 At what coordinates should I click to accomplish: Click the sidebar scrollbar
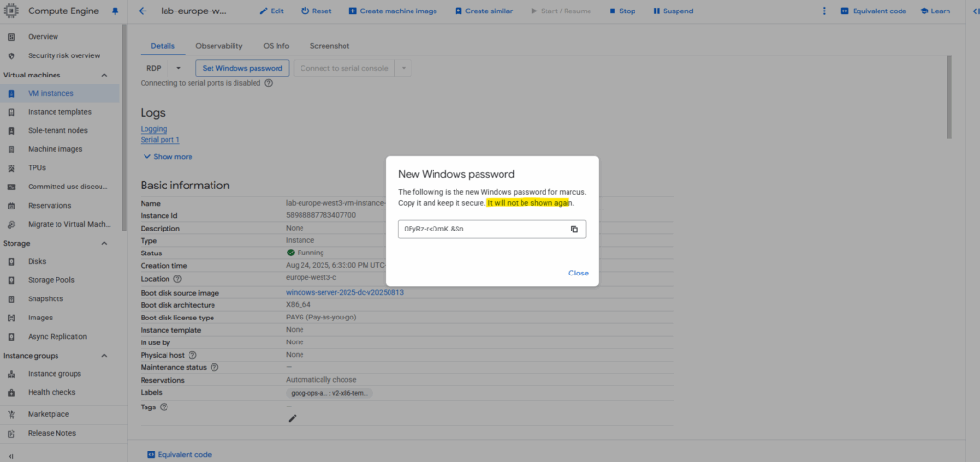click(124, 127)
